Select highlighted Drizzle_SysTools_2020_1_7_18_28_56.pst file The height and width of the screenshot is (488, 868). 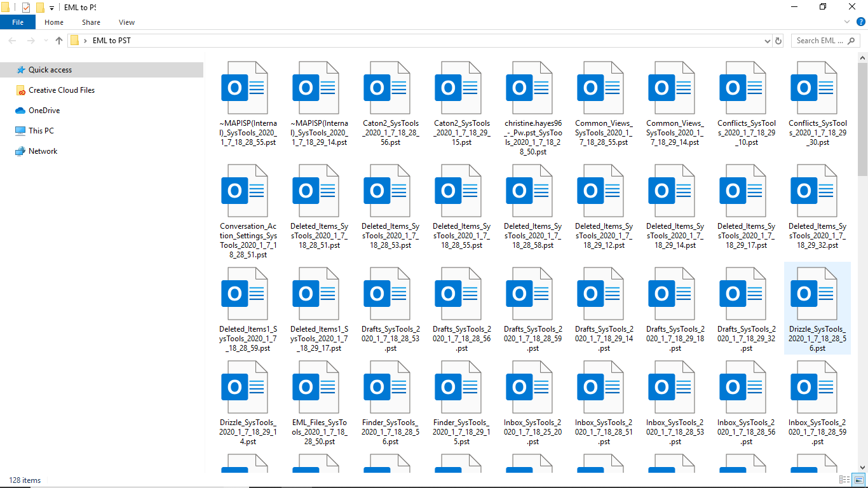click(817, 308)
